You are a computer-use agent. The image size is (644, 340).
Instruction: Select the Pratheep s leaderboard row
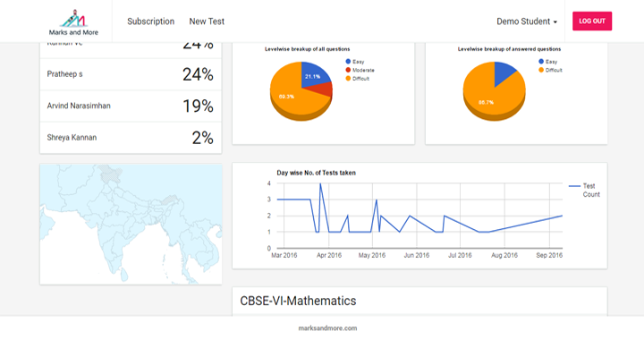tap(131, 74)
